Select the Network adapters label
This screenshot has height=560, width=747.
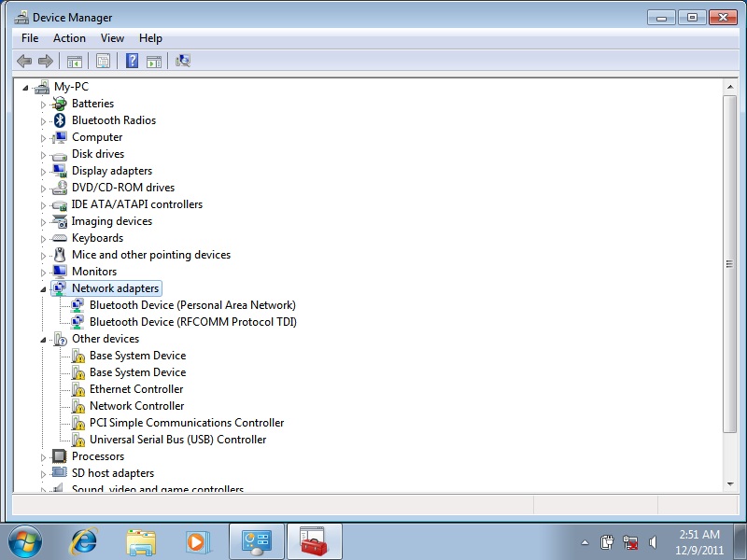click(115, 288)
